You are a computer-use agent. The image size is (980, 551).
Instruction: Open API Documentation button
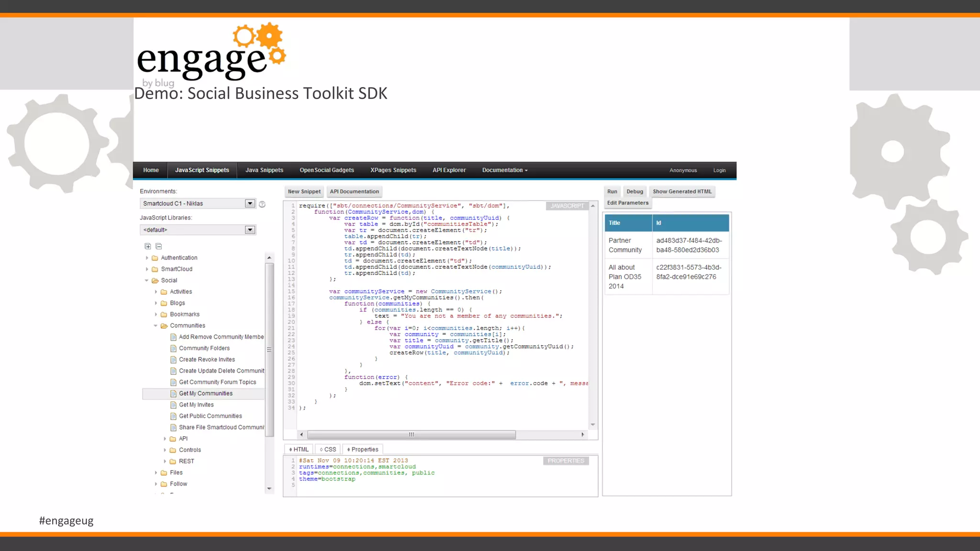[x=354, y=192]
